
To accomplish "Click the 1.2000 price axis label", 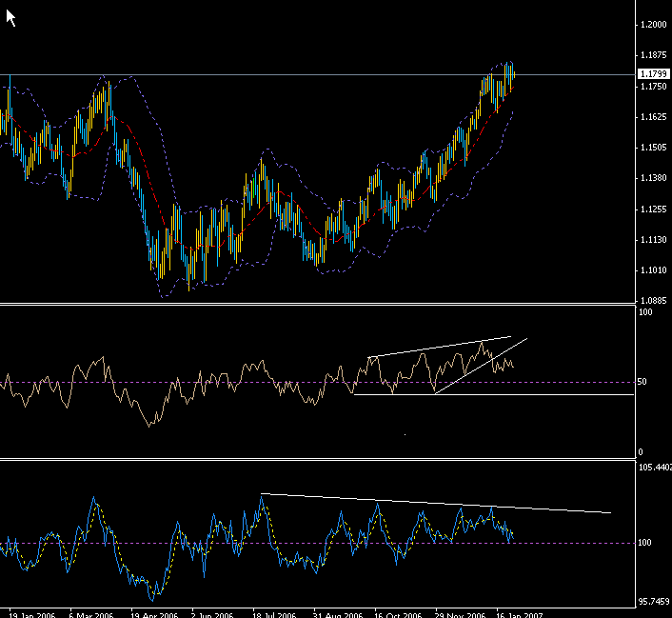I will pyautogui.click(x=652, y=24).
